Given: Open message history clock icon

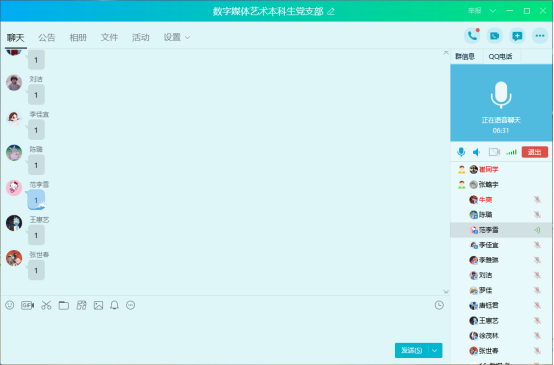Looking at the screenshot, I should (x=439, y=305).
